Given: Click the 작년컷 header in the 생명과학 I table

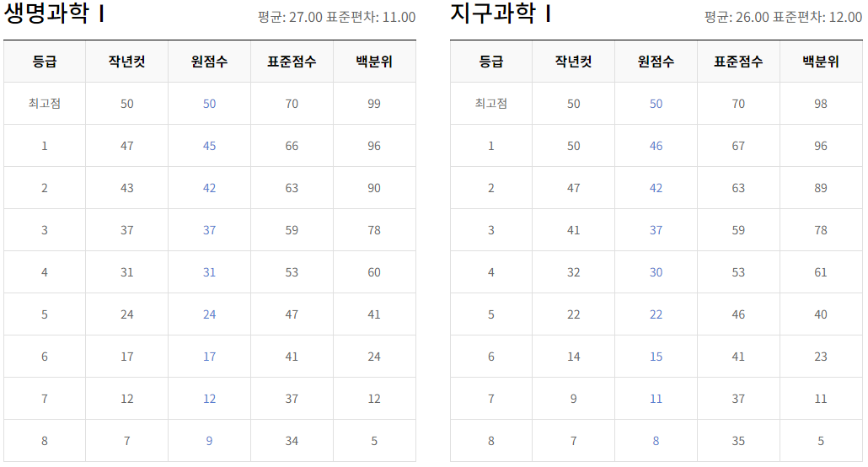Looking at the screenshot, I should [x=126, y=62].
